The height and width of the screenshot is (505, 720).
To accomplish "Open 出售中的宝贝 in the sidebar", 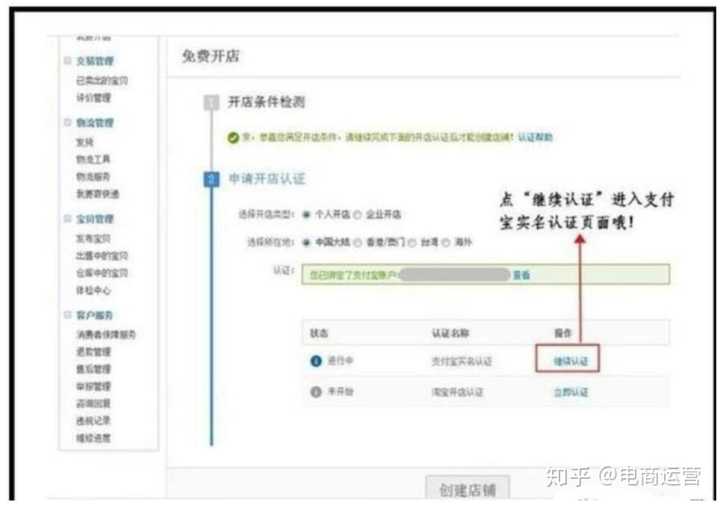I will tap(102, 256).
